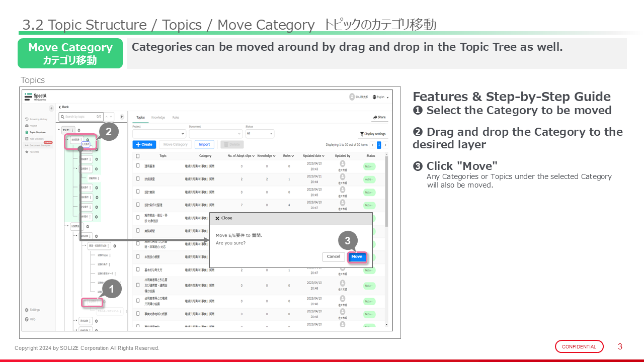Switch to the Rules tab

point(176,117)
